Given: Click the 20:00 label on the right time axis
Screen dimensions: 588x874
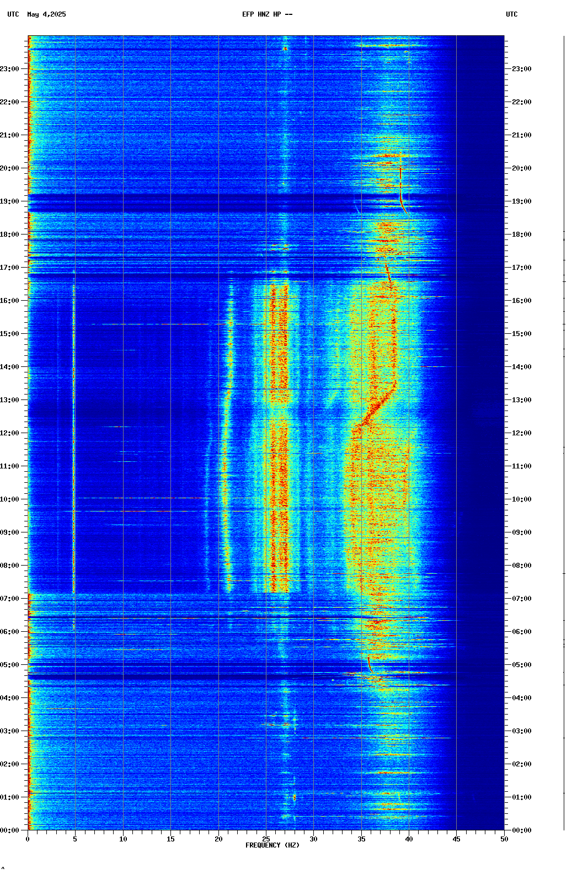Looking at the screenshot, I should coord(522,168).
